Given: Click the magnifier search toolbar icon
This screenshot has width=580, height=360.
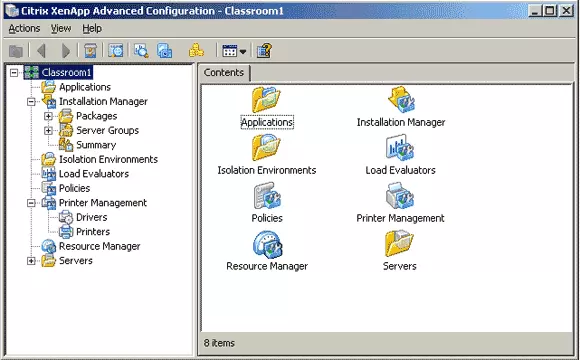Looking at the screenshot, I should pos(141,51).
